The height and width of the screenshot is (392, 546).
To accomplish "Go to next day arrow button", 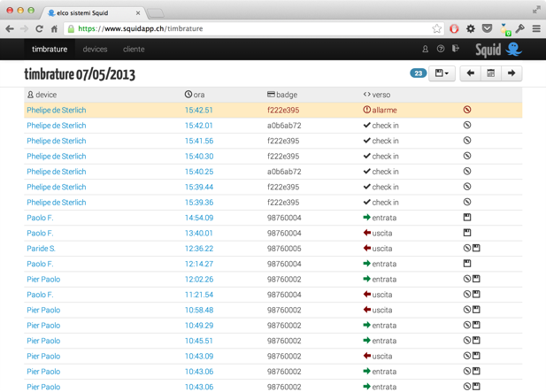I will click(x=511, y=73).
